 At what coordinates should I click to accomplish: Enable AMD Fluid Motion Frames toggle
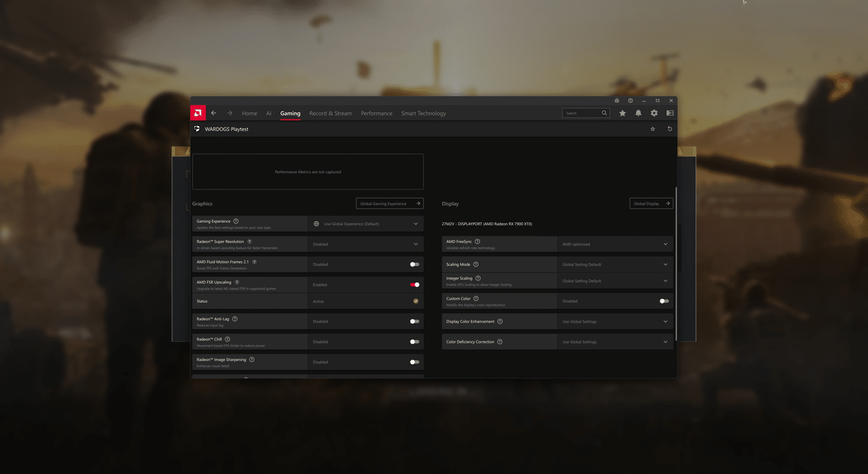pyautogui.click(x=415, y=264)
